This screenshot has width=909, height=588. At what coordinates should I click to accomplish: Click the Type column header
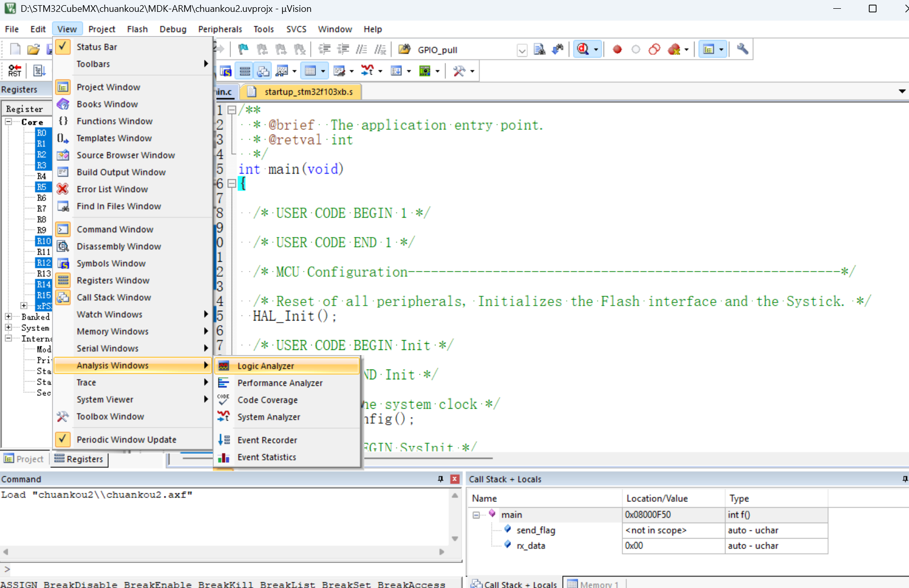click(x=776, y=498)
